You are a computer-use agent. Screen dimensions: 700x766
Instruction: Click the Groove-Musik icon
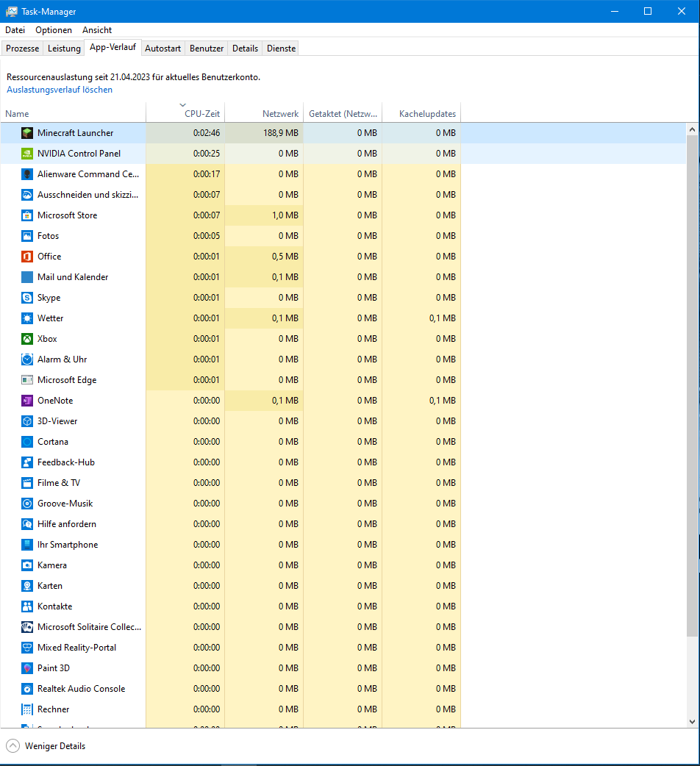(x=27, y=503)
